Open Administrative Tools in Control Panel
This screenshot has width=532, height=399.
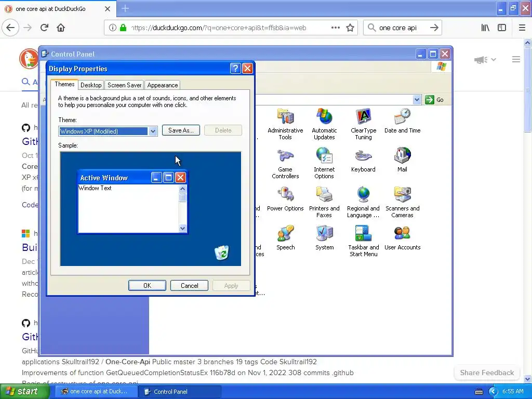coord(285,124)
